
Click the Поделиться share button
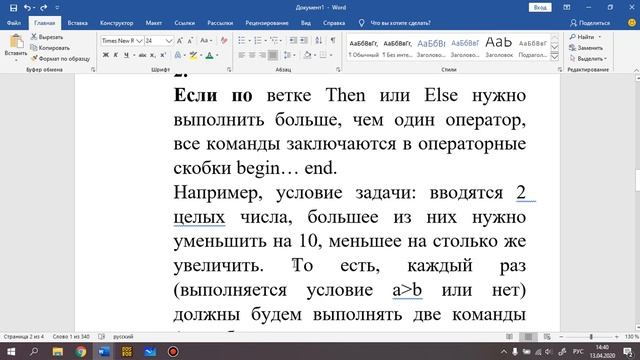pos(590,23)
